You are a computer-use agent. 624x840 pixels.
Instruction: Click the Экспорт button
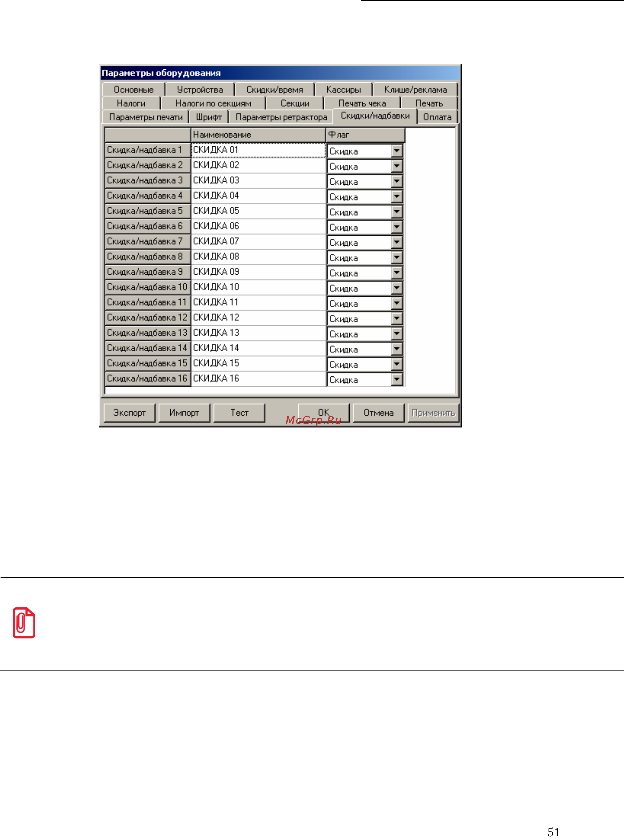click(129, 413)
